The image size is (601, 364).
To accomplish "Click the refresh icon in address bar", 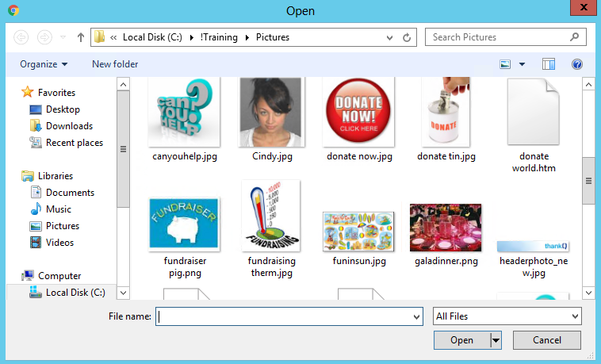I will [x=408, y=37].
